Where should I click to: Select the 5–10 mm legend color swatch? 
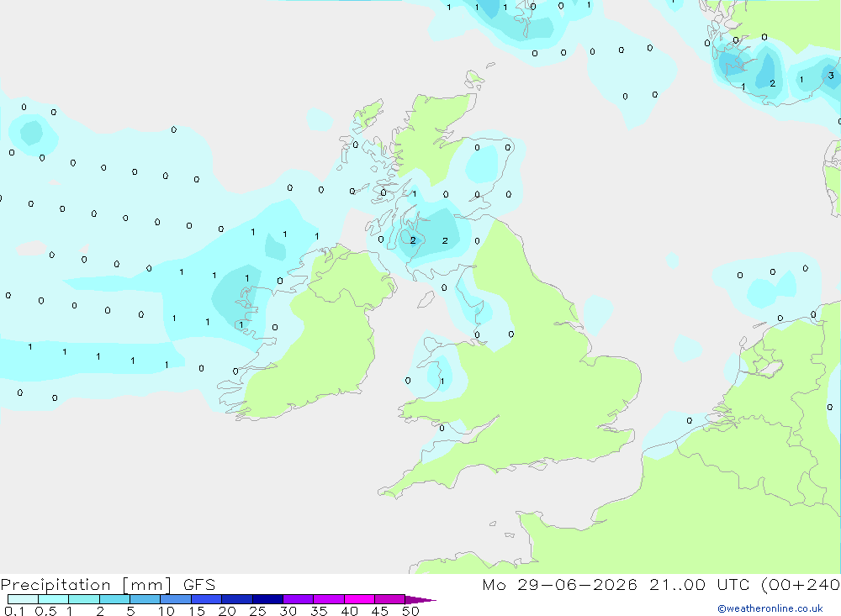(145, 599)
